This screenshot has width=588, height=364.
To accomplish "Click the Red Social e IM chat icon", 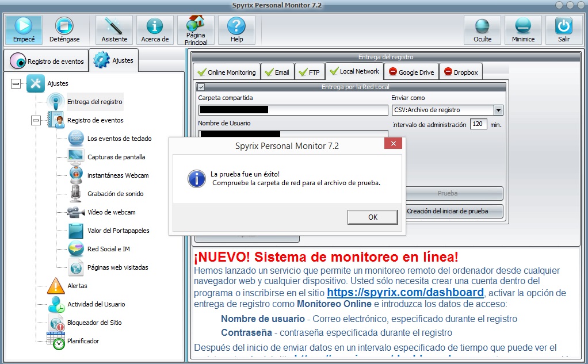I will coord(76,249).
